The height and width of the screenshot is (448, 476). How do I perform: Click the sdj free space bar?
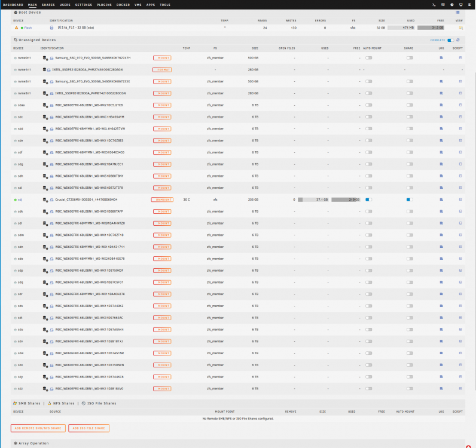[346, 200]
